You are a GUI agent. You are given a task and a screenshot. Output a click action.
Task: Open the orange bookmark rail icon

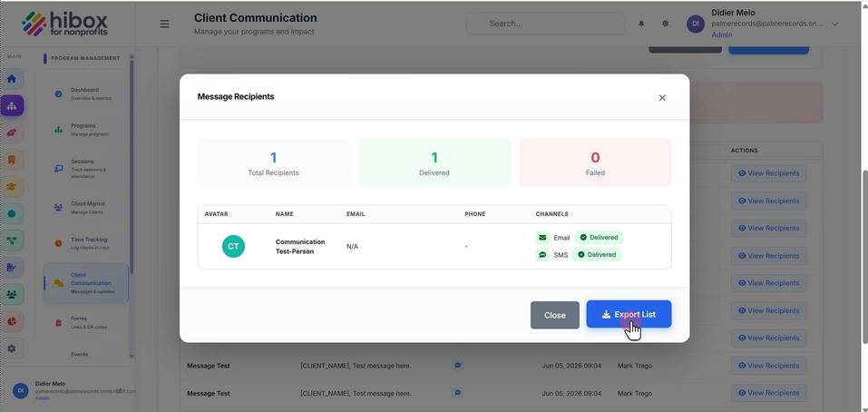(x=12, y=160)
